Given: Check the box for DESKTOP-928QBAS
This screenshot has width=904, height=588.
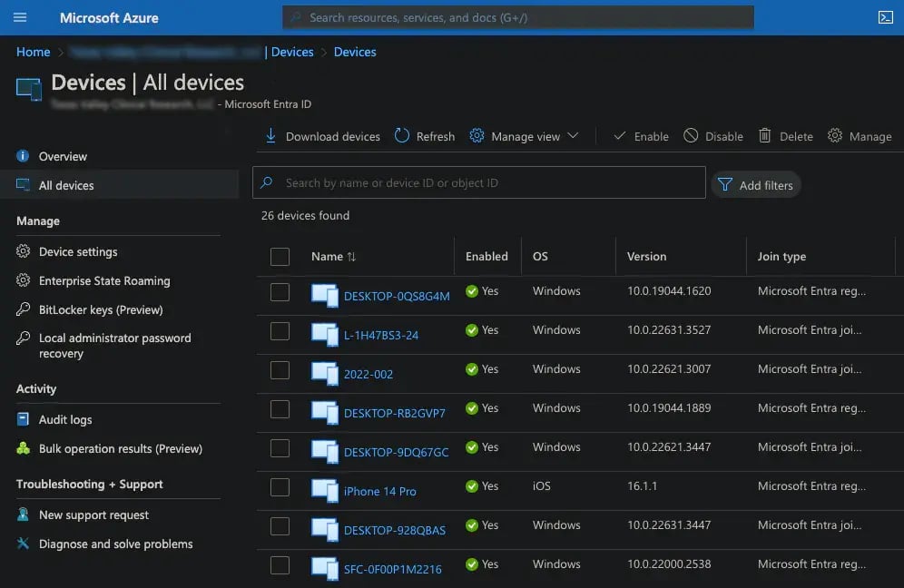Looking at the screenshot, I should click(280, 526).
